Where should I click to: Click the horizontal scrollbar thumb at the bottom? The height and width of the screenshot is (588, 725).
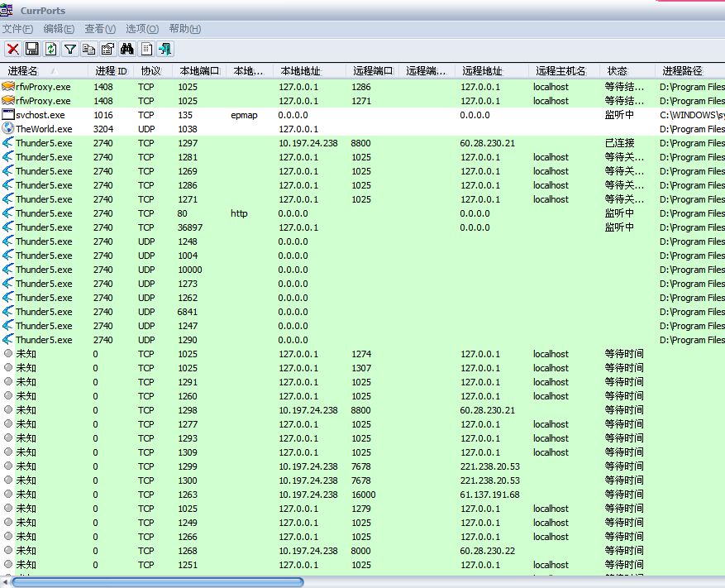(x=157, y=582)
